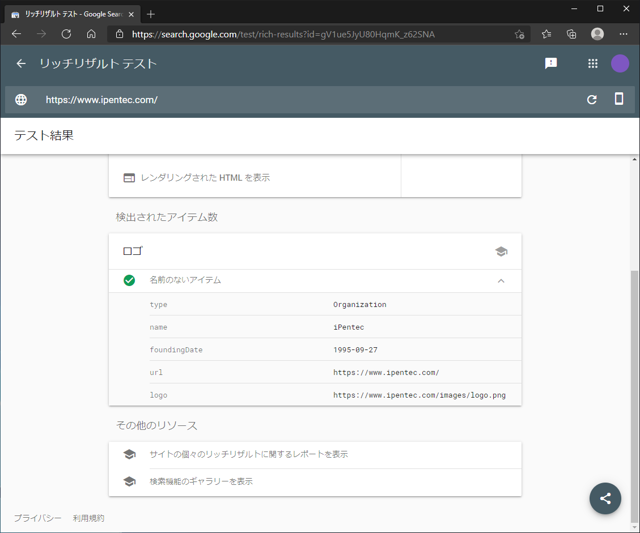This screenshot has width=640, height=533.
Task: Click the icon beside ギャラリーを表示 link
Action: [129, 482]
